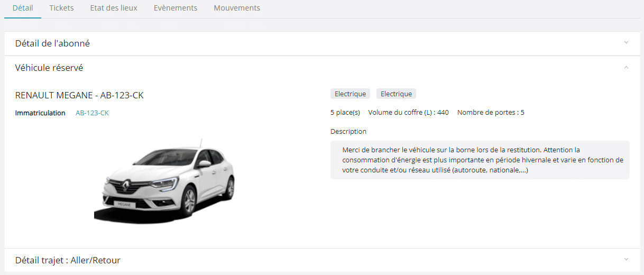Click the first Electrique tag
This screenshot has height=275, width=644.
point(350,94)
